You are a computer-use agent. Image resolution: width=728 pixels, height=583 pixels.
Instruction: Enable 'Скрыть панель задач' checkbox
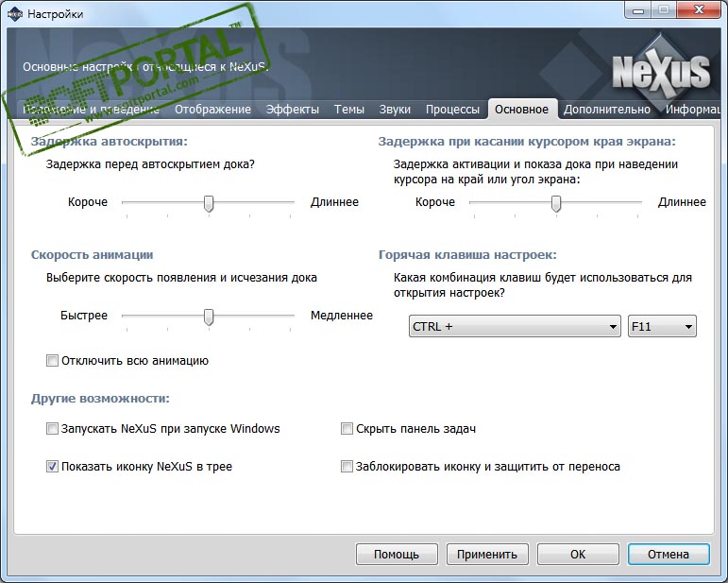tap(347, 428)
